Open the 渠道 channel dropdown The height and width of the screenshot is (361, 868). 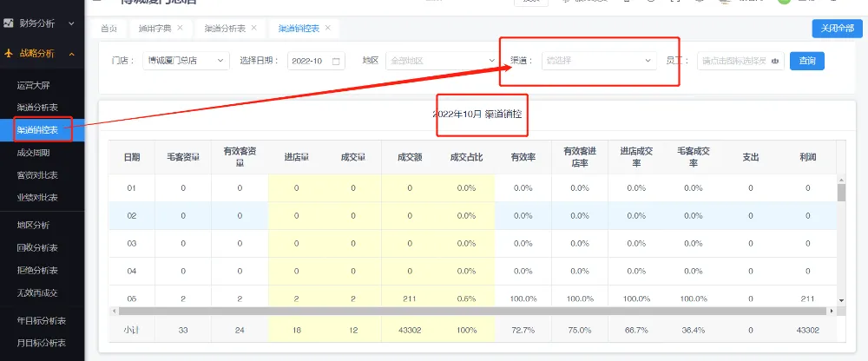[597, 61]
